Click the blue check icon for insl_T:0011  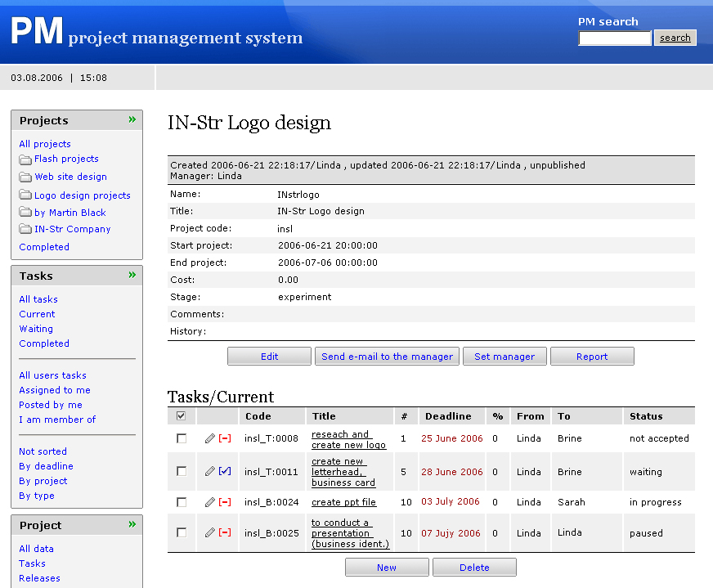[225, 471]
